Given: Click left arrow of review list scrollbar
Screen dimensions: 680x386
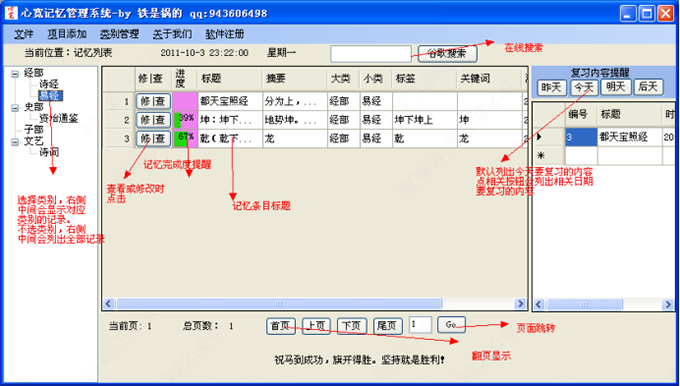Looking at the screenshot, I should (539, 304).
